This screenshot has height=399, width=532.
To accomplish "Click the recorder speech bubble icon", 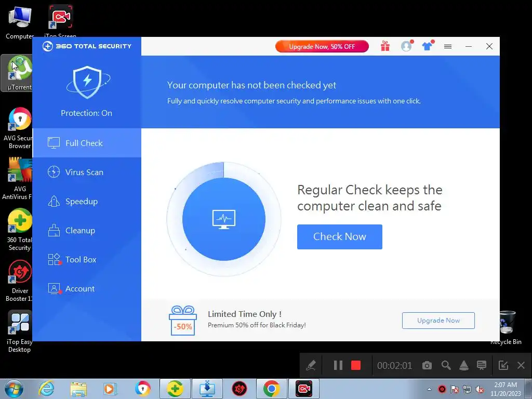I will tap(482, 365).
